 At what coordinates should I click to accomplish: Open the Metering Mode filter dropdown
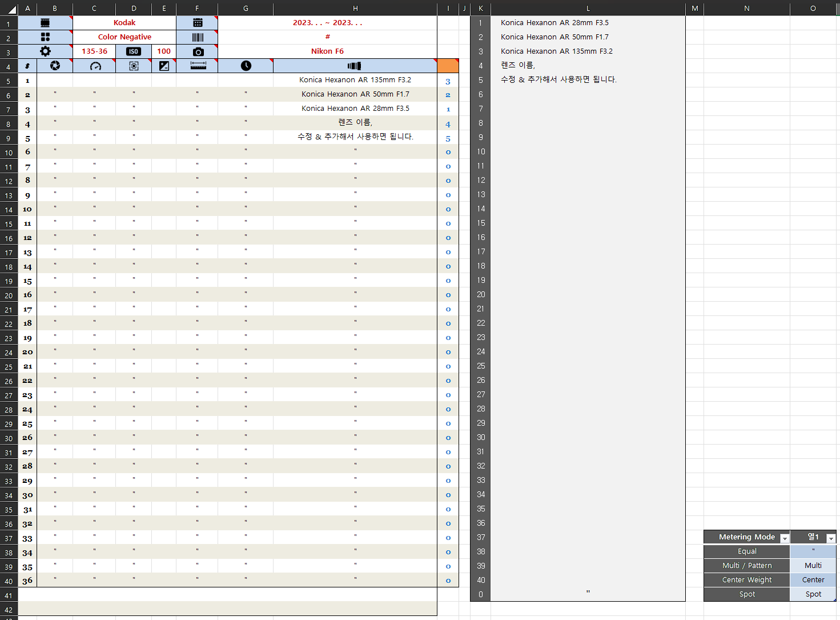click(785, 538)
